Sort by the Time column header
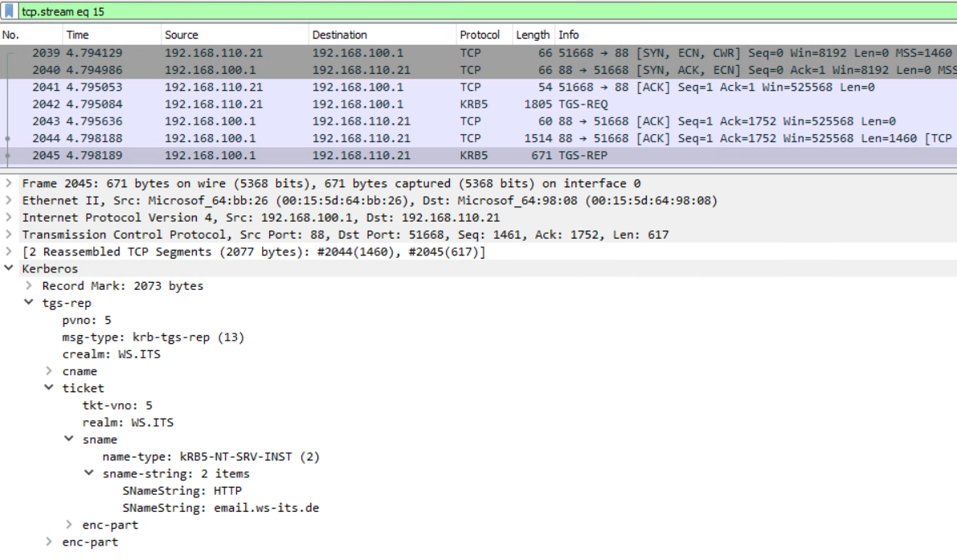This screenshot has width=957, height=560. click(x=112, y=35)
